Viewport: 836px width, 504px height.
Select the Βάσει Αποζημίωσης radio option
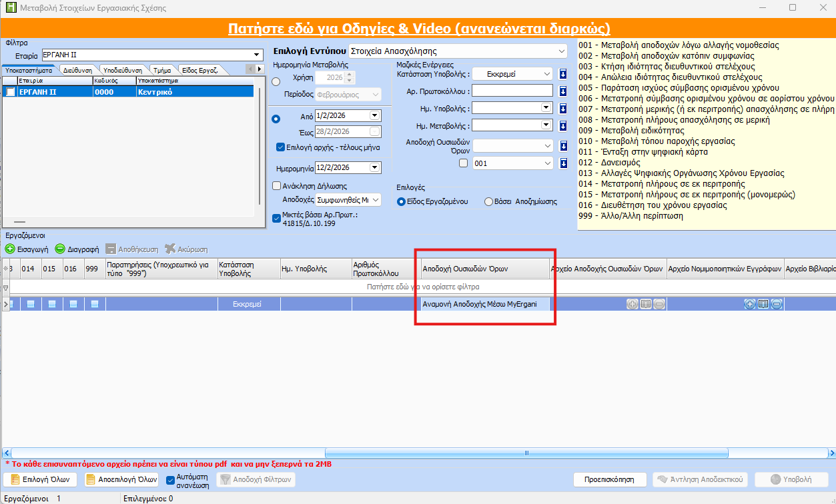pos(489,201)
